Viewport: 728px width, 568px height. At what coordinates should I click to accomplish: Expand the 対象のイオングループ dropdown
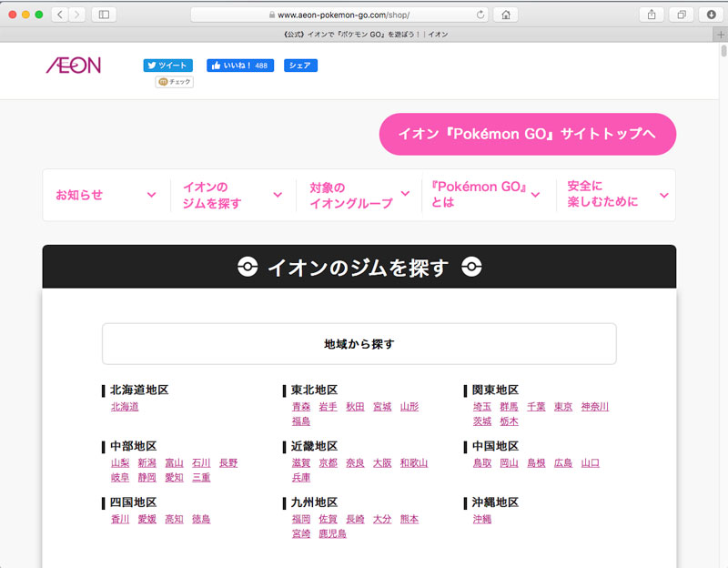tap(359, 195)
